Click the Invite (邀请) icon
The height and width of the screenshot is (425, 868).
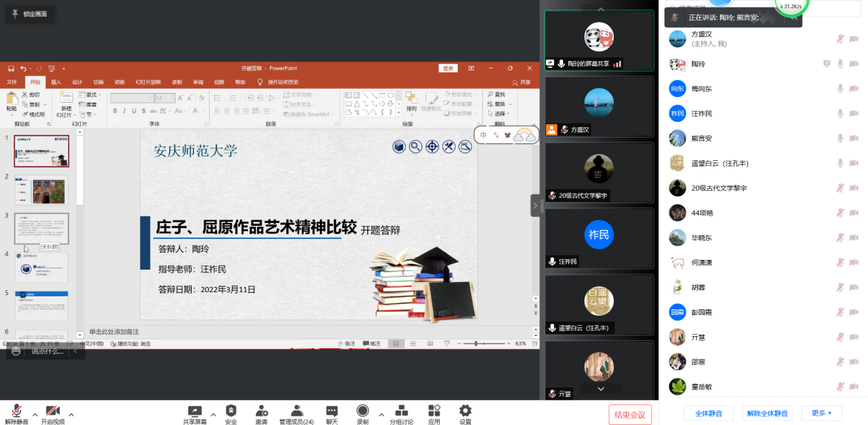[262, 411]
